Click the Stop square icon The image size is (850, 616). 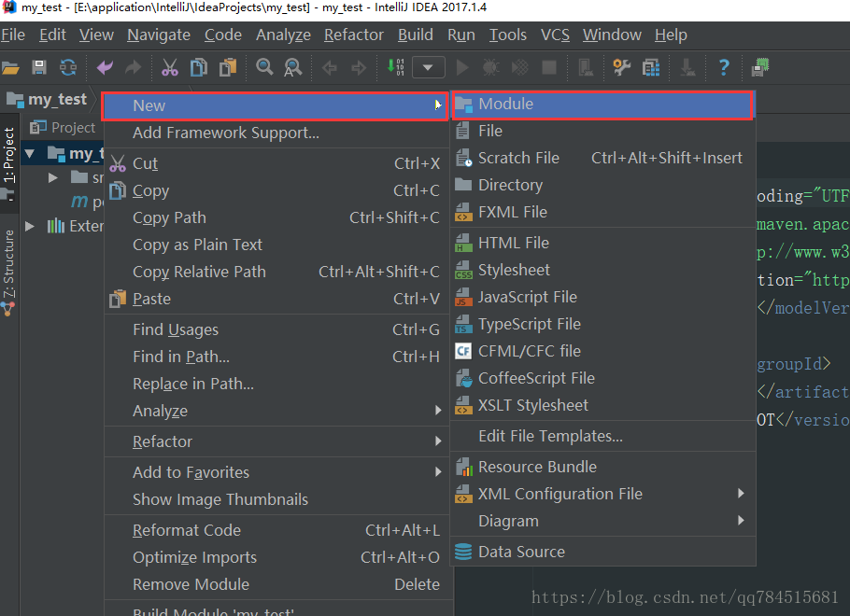click(549, 67)
